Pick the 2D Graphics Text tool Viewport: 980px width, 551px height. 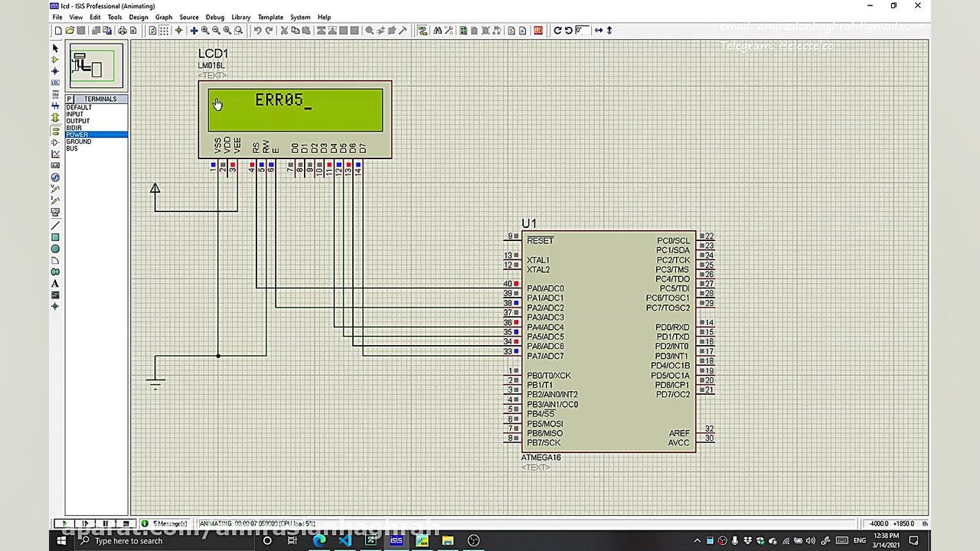point(55,283)
